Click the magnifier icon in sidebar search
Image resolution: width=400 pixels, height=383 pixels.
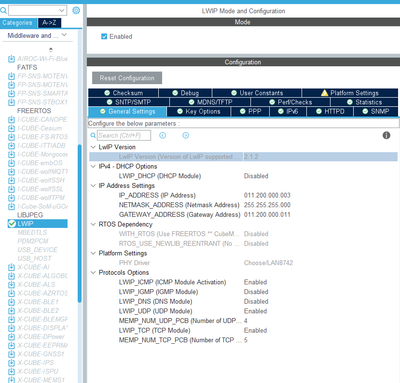3,11
